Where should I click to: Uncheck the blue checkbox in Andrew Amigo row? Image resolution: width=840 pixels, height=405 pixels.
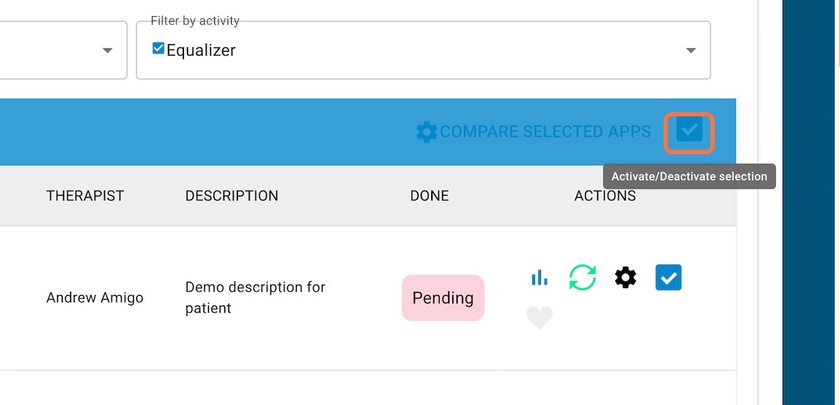pyautogui.click(x=669, y=278)
